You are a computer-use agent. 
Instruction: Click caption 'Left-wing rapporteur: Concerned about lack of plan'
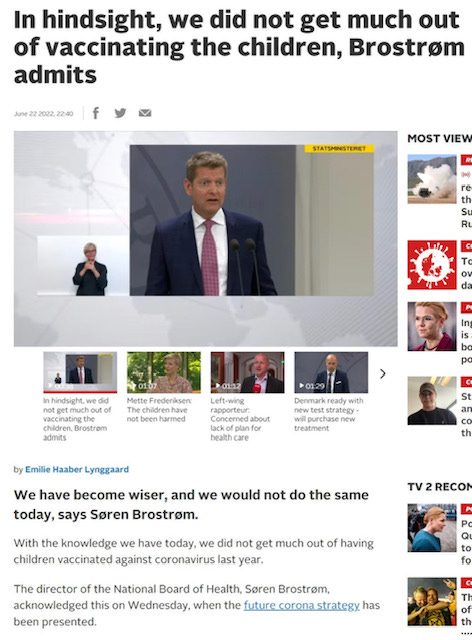pos(240,419)
